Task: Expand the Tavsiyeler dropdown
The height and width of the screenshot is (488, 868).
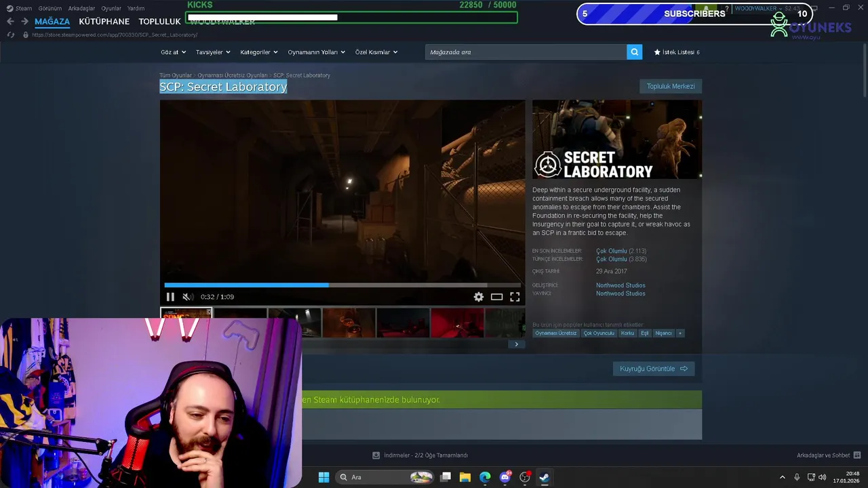Action: click(x=213, y=52)
